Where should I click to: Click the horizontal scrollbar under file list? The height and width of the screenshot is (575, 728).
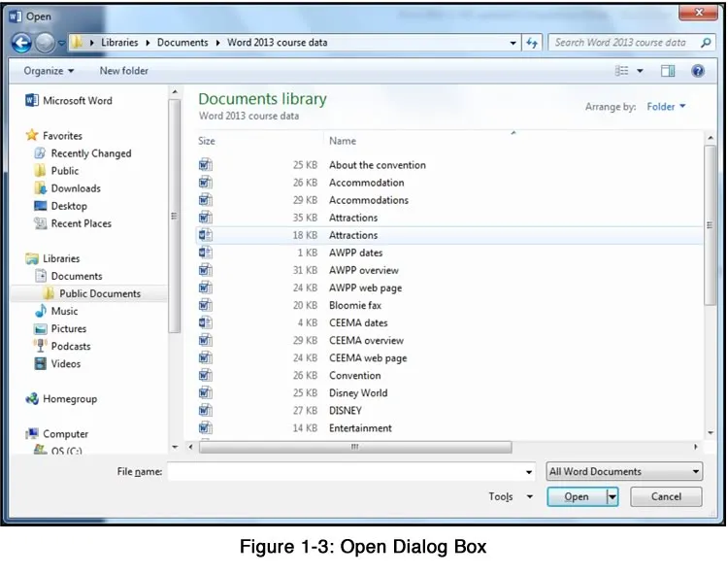[355, 447]
